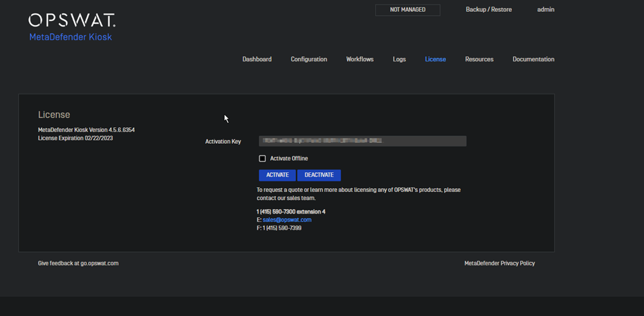Click the NOT MANAGED status button

click(x=408, y=10)
